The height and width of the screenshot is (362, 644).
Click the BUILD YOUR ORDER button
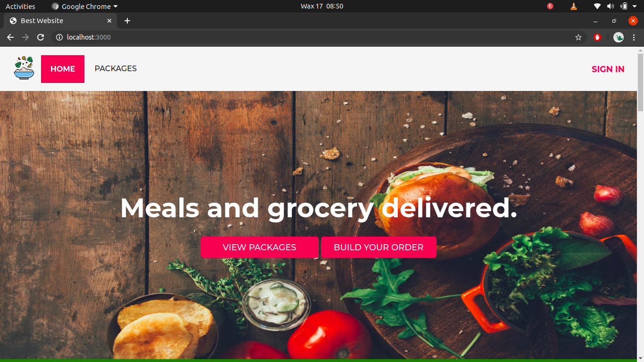(379, 247)
